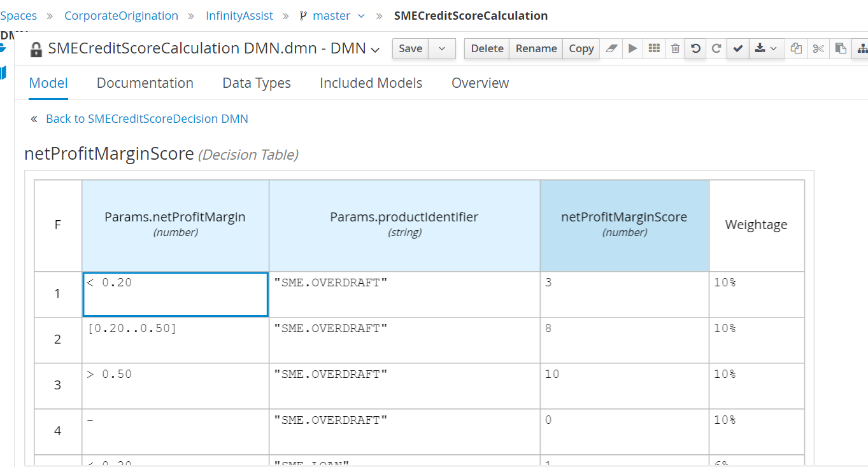The height and width of the screenshot is (467, 868).
Task: Select row number 4
Action: 58,431
